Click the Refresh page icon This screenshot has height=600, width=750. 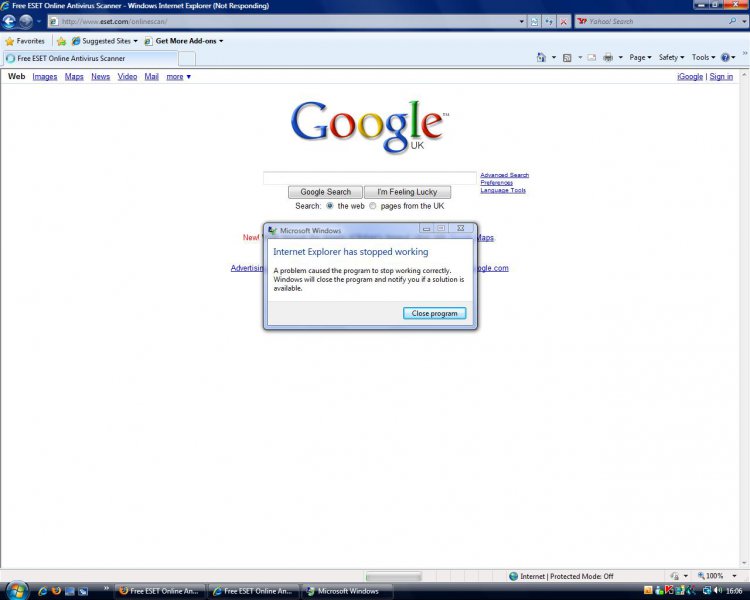(549, 22)
